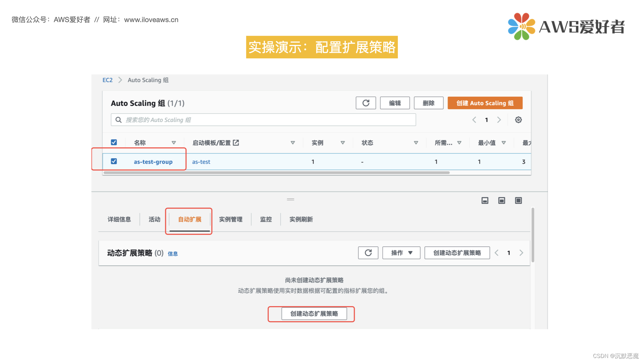Image resolution: width=644 pixels, height=362 pixels.
Task: Sort by the 所需 column arrow
Action: tap(460, 143)
